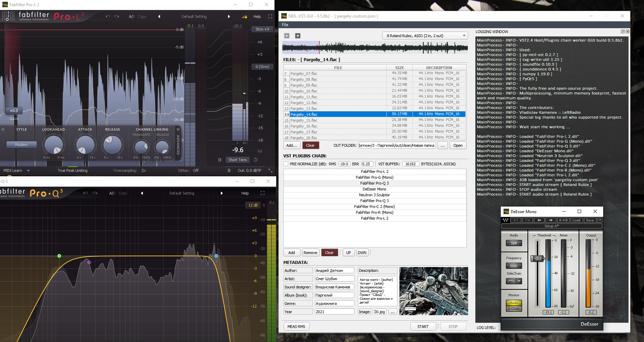Click the right arrow in DeEsser toolbar
This screenshot has height=342, width=644.
point(551,220)
